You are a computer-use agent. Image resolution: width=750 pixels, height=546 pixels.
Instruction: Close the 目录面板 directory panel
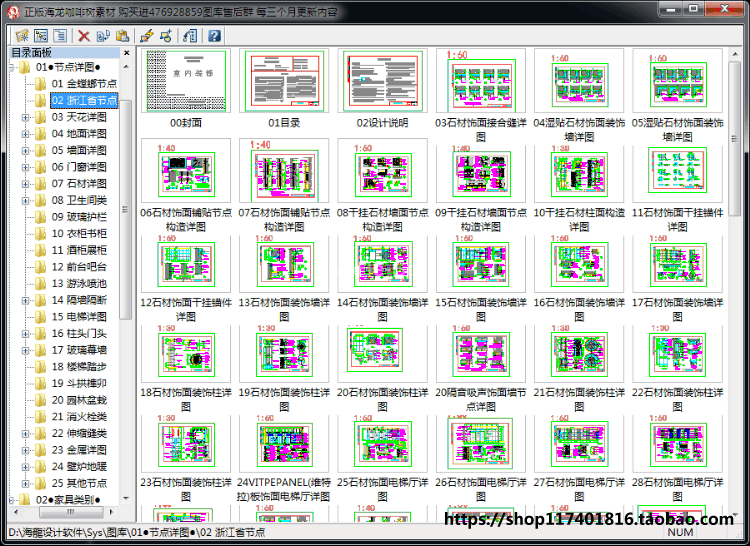pyautogui.click(x=126, y=53)
